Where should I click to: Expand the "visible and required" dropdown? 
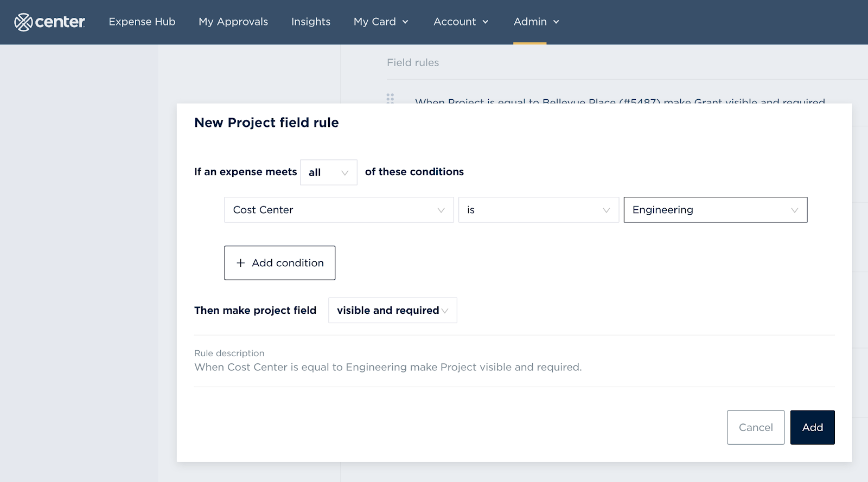point(392,311)
